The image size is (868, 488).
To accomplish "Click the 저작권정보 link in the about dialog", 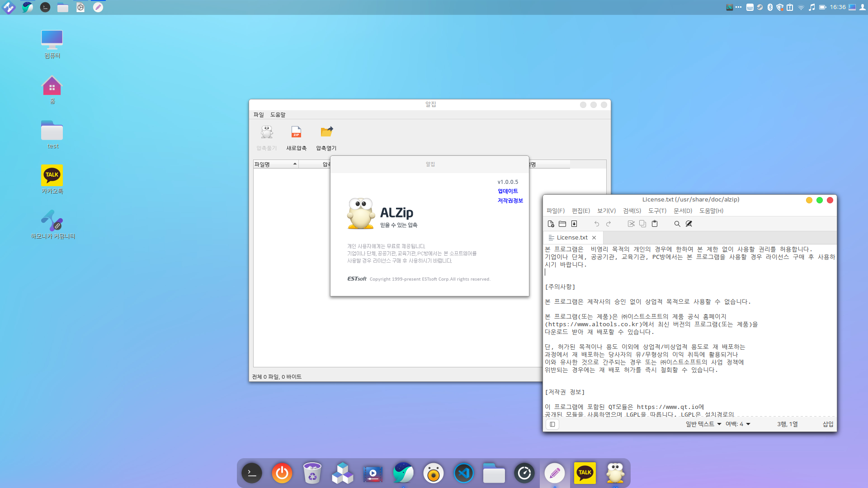I will click(510, 201).
